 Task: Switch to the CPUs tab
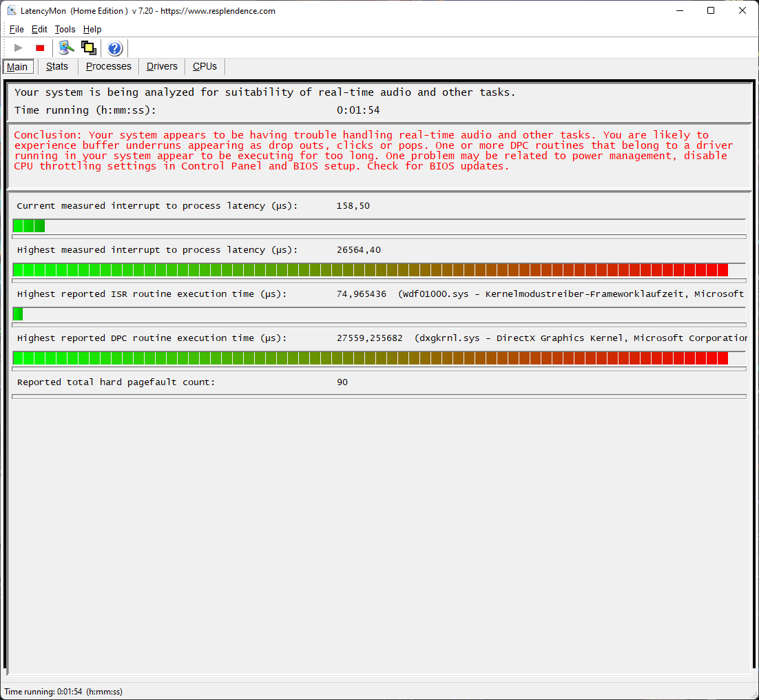pyautogui.click(x=205, y=66)
